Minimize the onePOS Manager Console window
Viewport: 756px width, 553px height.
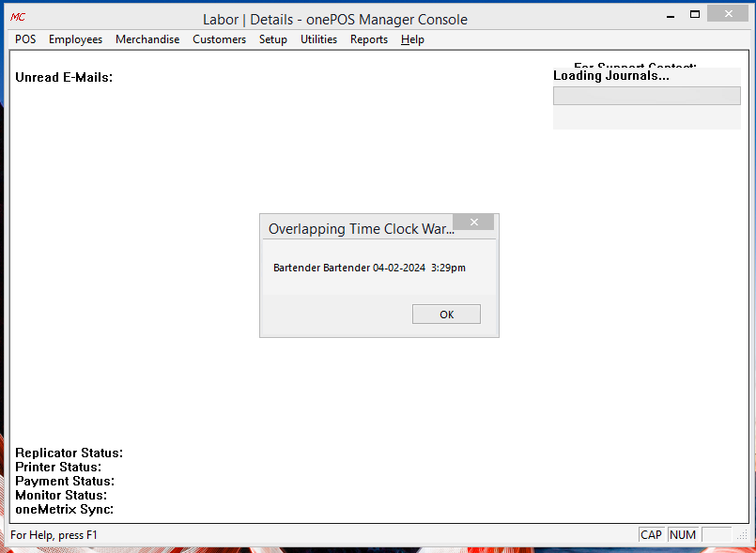(671, 15)
